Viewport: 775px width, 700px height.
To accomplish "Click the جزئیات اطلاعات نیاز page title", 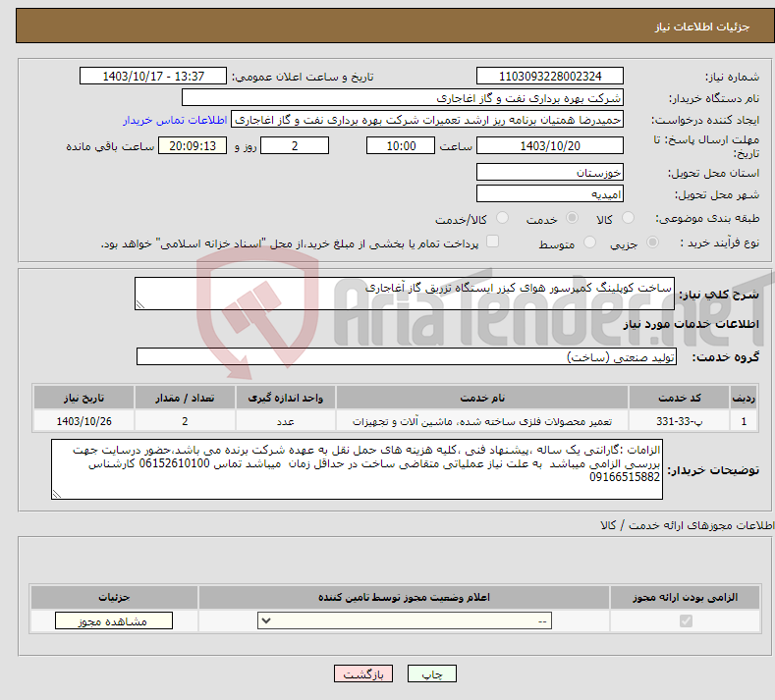I will 702,27.
